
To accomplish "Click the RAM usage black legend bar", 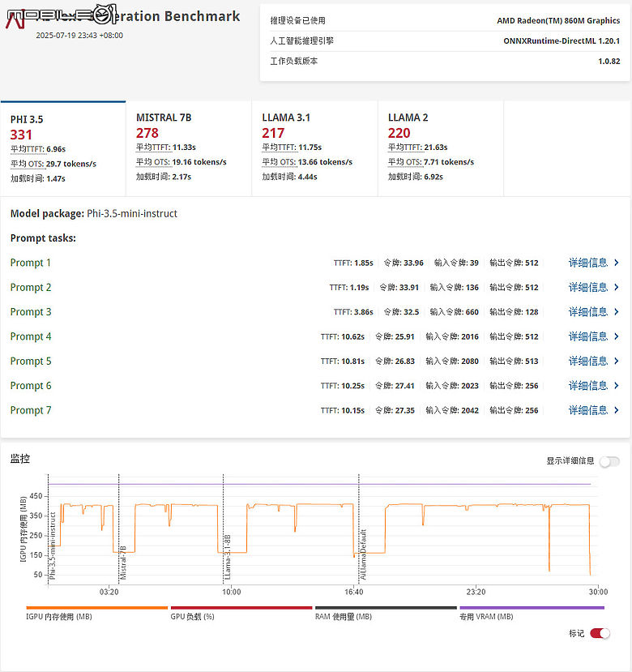I will (x=386, y=608).
